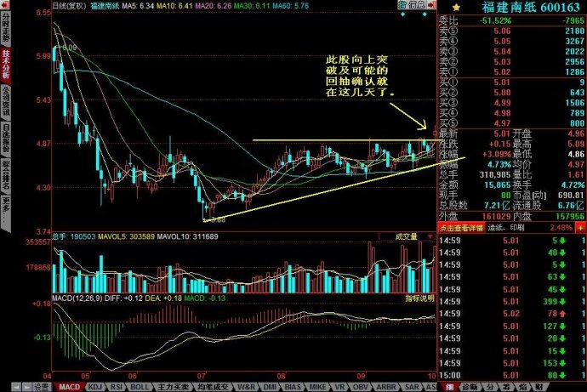Click the MA60: 5.76 label

point(290,6)
